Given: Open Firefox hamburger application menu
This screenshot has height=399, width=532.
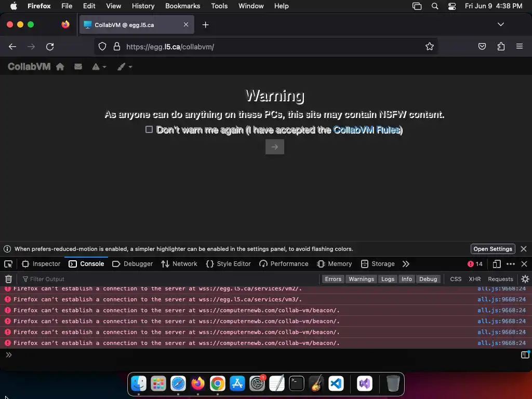Looking at the screenshot, I should pyautogui.click(x=520, y=46).
